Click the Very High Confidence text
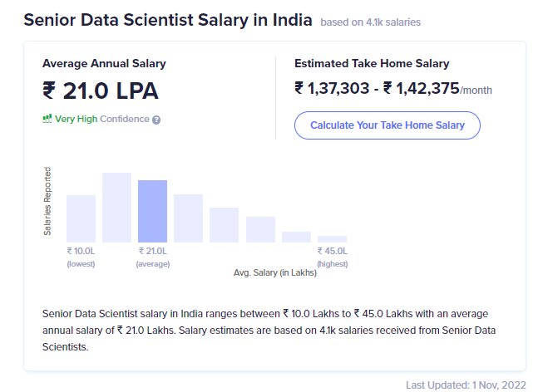 tap(102, 119)
